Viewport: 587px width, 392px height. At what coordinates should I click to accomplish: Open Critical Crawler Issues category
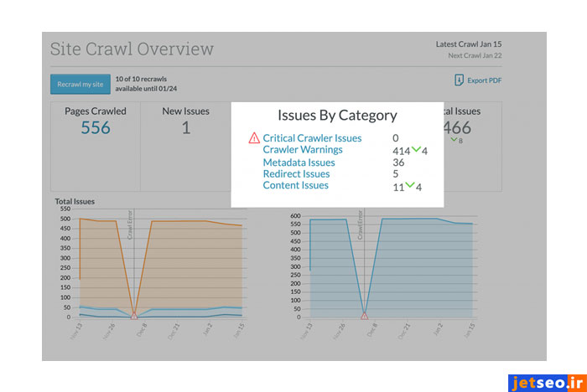(x=312, y=138)
